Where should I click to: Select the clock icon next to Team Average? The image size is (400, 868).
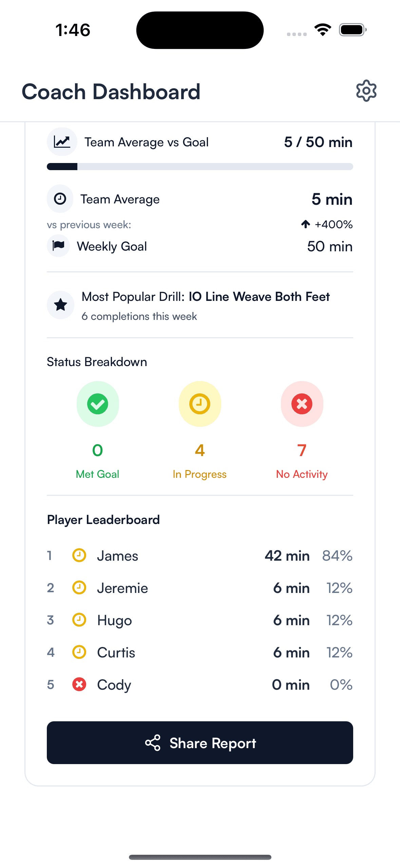tap(60, 199)
